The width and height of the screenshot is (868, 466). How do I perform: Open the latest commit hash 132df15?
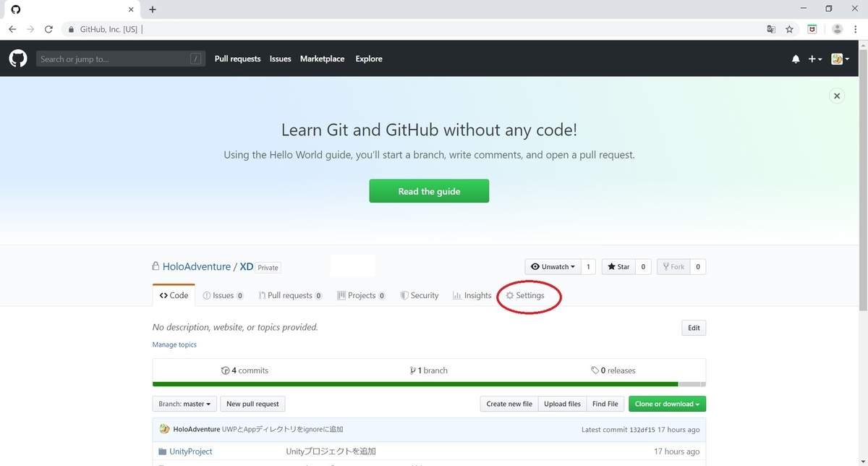coord(642,430)
